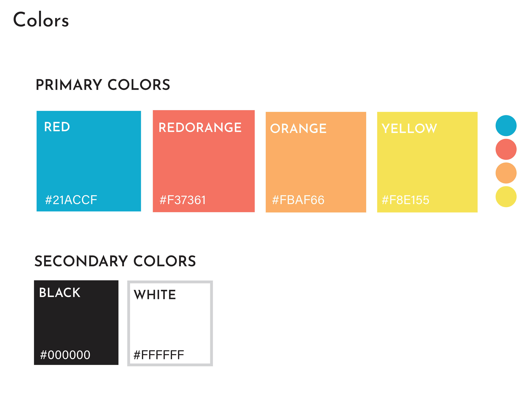Click the SECONDARY COLORS heading
This screenshot has width=532, height=411.
tap(115, 261)
